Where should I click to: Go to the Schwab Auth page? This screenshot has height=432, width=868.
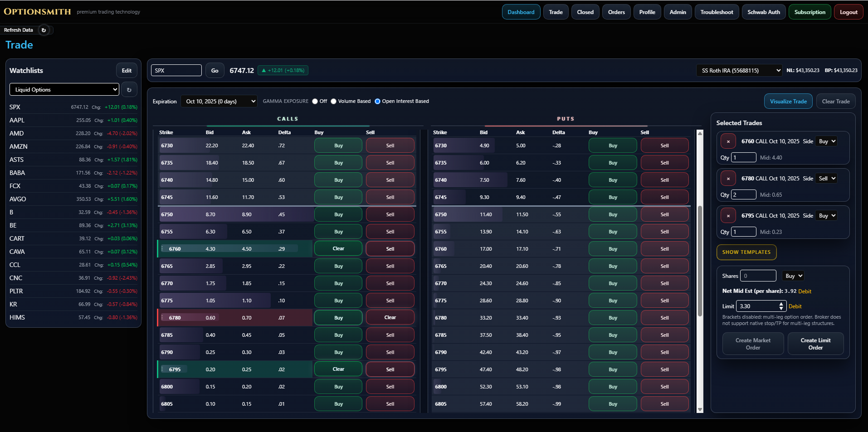point(764,12)
